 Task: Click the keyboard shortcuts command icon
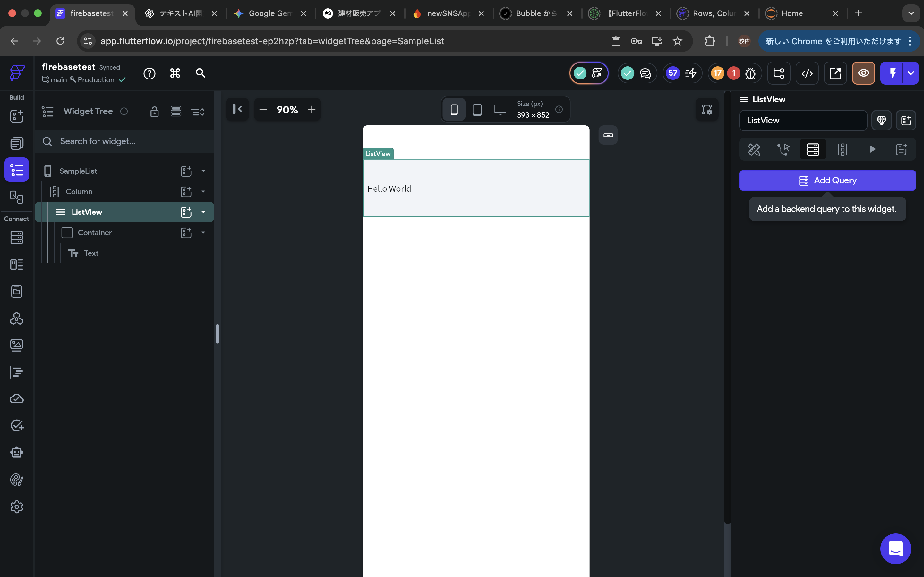coord(175,73)
